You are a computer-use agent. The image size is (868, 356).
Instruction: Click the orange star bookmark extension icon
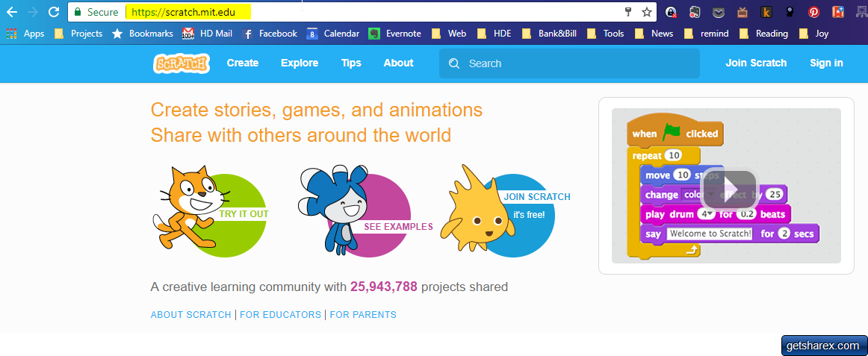coord(837,12)
